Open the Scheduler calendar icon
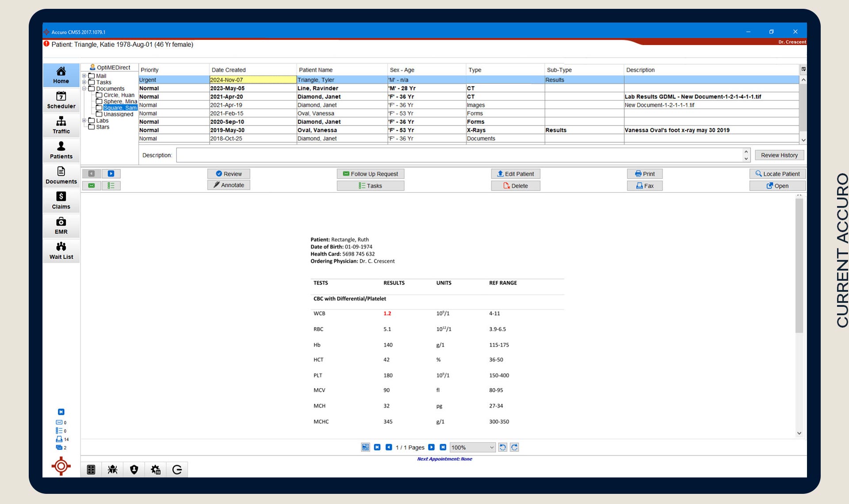The image size is (849, 504). (61, 100)
